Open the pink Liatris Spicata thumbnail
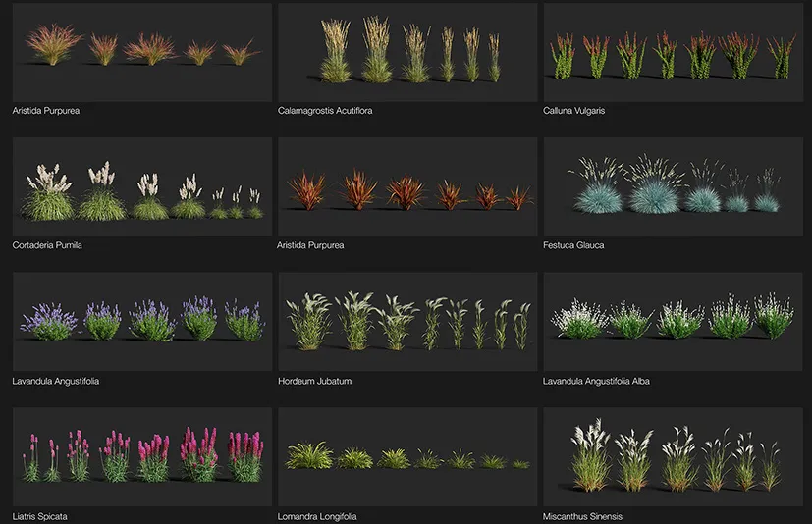Image resolution: width=812 pixels, height=524 pixels. [x=142, y=456]
